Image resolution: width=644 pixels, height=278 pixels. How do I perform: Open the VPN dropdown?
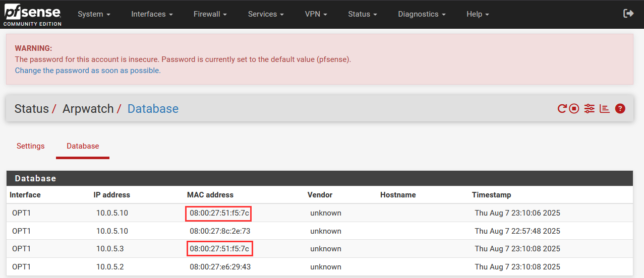click(x=316, y=14)
